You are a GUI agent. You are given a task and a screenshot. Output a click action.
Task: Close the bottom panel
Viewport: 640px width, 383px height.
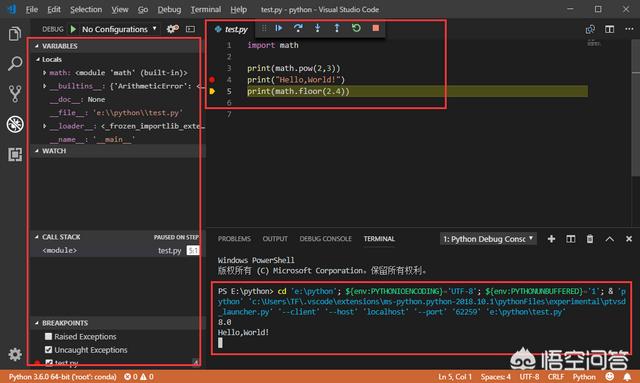pos(629,239)
